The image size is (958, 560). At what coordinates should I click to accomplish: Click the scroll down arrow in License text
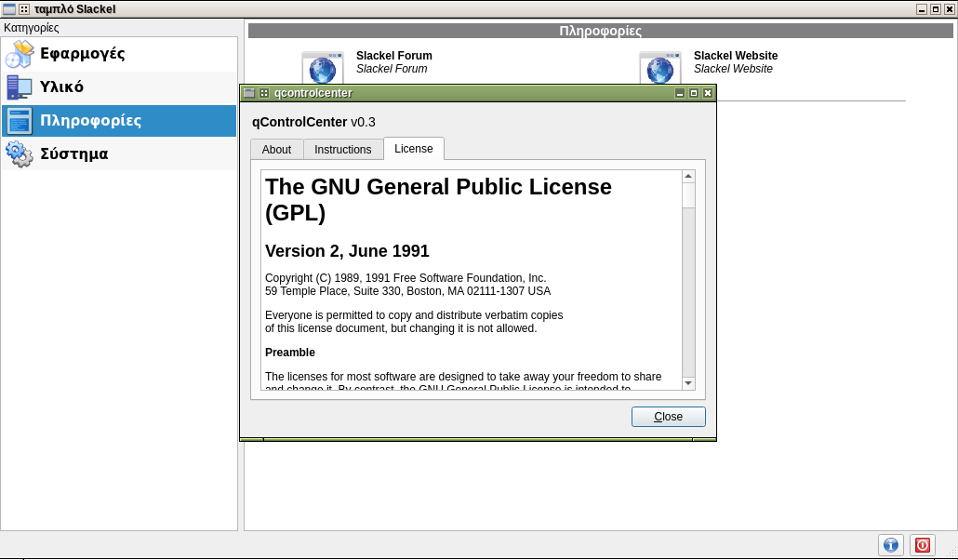point(688,383)
